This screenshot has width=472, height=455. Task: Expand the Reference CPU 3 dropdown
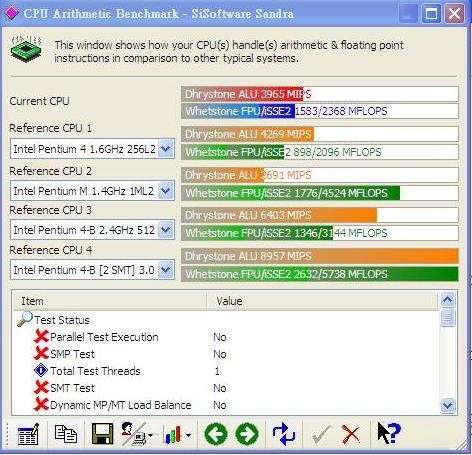166,230
